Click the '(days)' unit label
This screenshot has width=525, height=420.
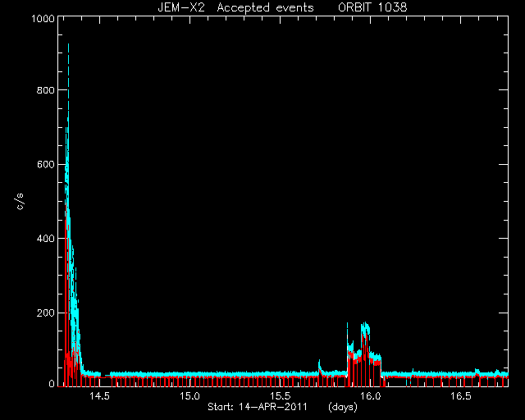click(x=343, y=407)
